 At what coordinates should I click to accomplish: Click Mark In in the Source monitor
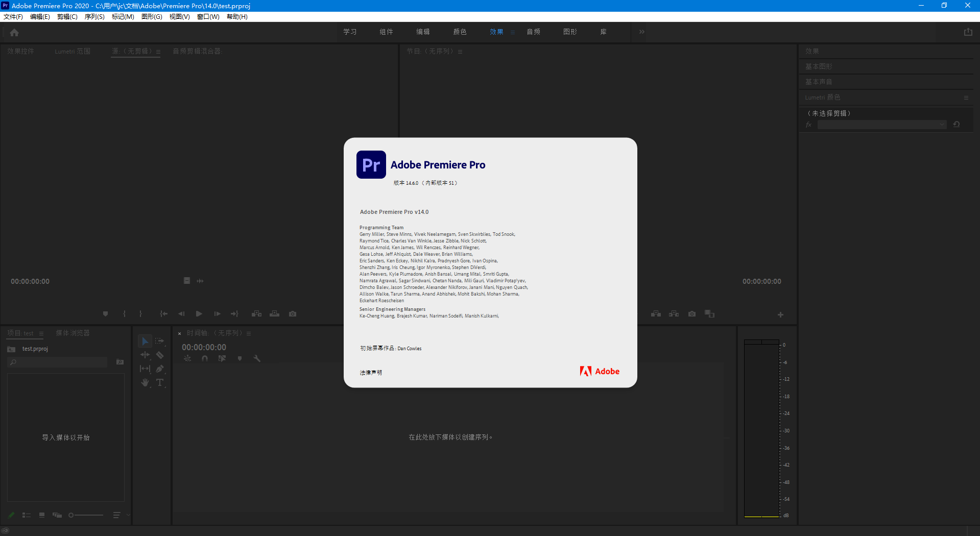point(124,314)
